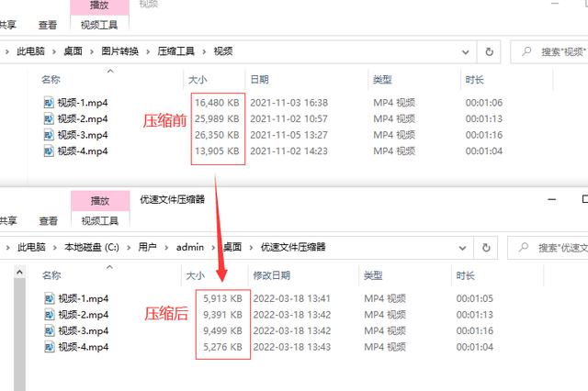The width and height of the screenshot is (588, 391).
Task: Select size value 13,905 KB
Action: 217,151
